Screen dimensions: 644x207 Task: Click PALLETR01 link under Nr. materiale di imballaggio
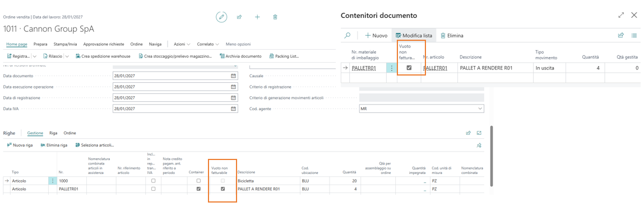[x=364, y=68]
